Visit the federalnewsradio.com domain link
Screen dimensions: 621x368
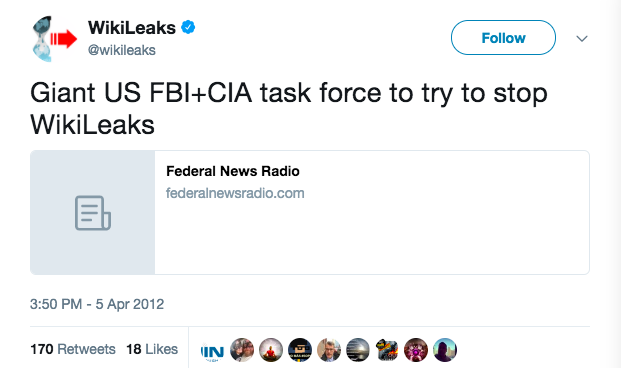pos(235,193)
